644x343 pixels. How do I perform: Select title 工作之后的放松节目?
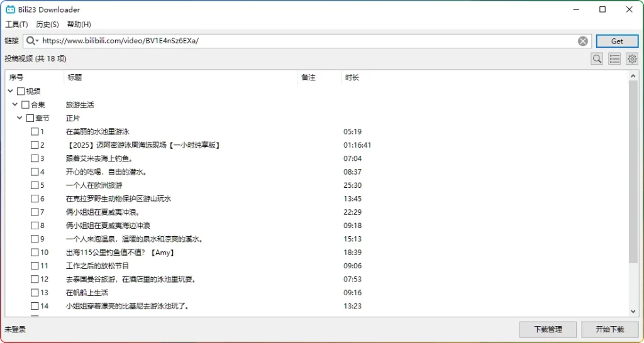tap(97, 266)
